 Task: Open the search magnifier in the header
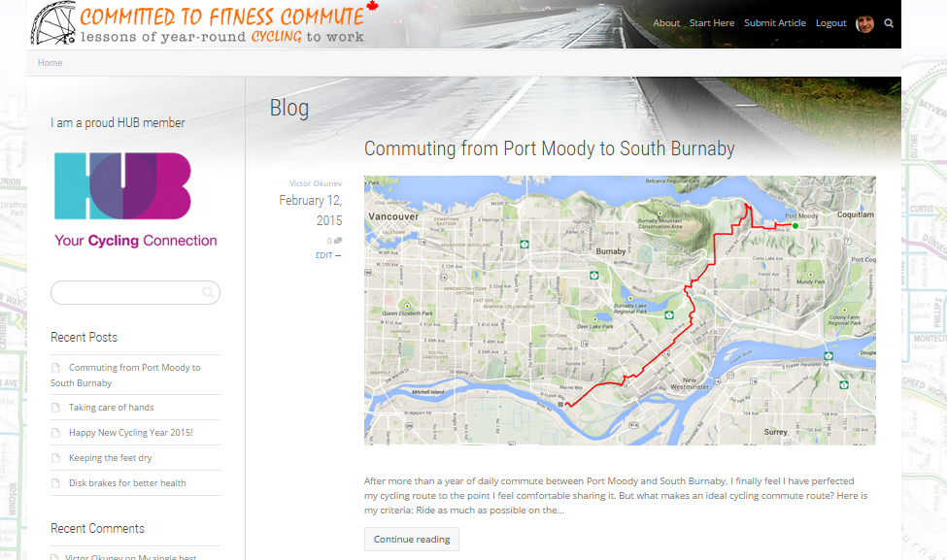889,23
